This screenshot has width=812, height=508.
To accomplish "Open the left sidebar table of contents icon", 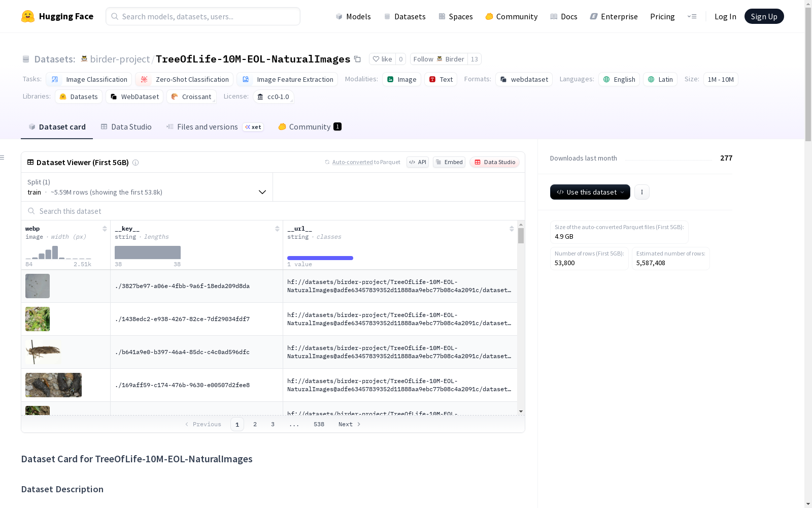I will 3,157.
